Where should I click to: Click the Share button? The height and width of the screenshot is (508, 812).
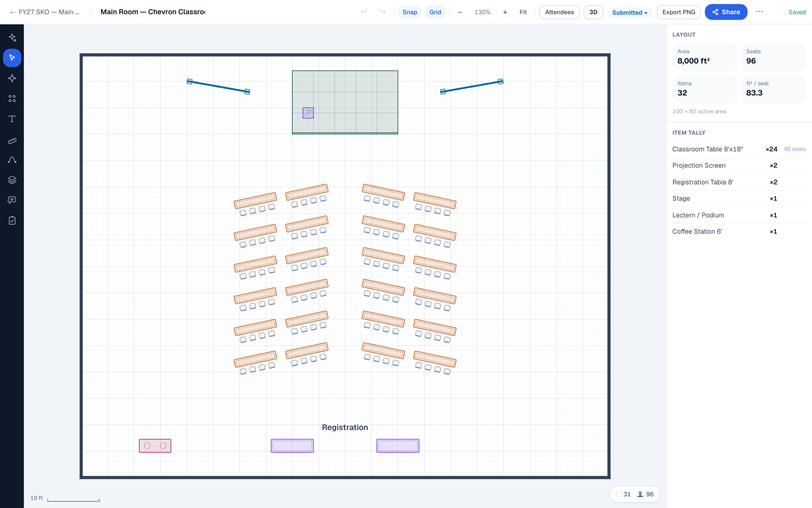coord(726,12)
